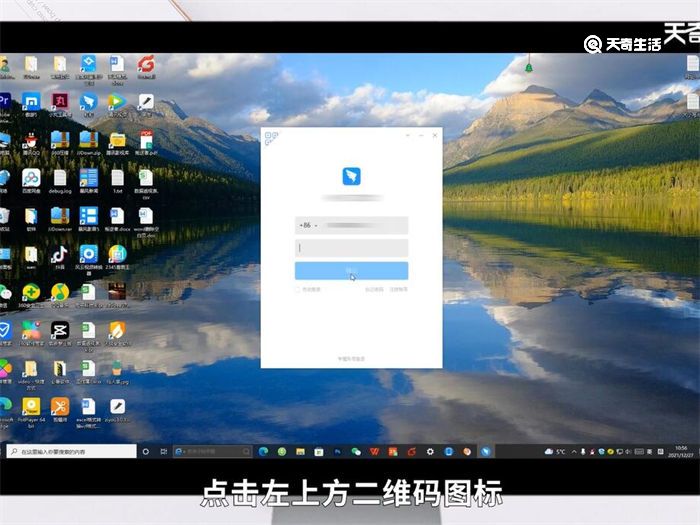Click the blue login button
Screen dimensions: 700x525
click(351, 271)
